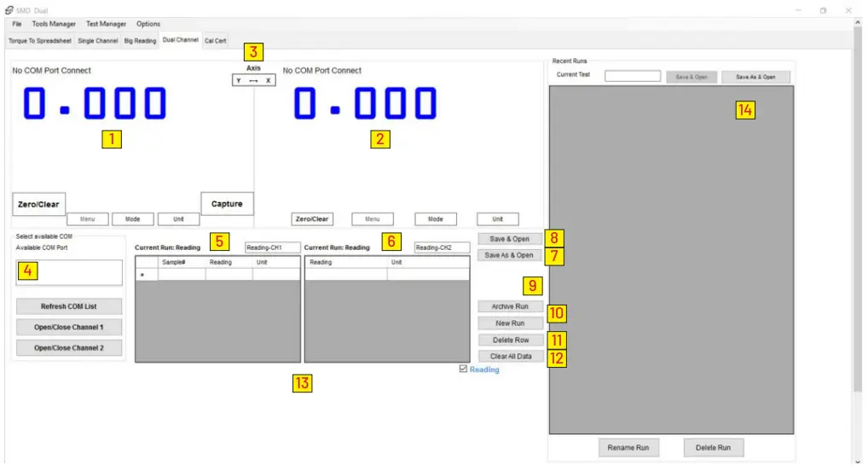Click the Delete Row button
The image size is (868, 471).
[511, 340]
